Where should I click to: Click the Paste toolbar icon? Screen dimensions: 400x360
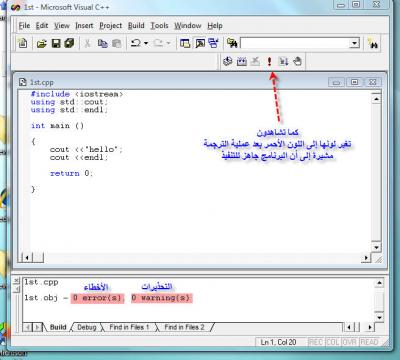pos(116,43)
